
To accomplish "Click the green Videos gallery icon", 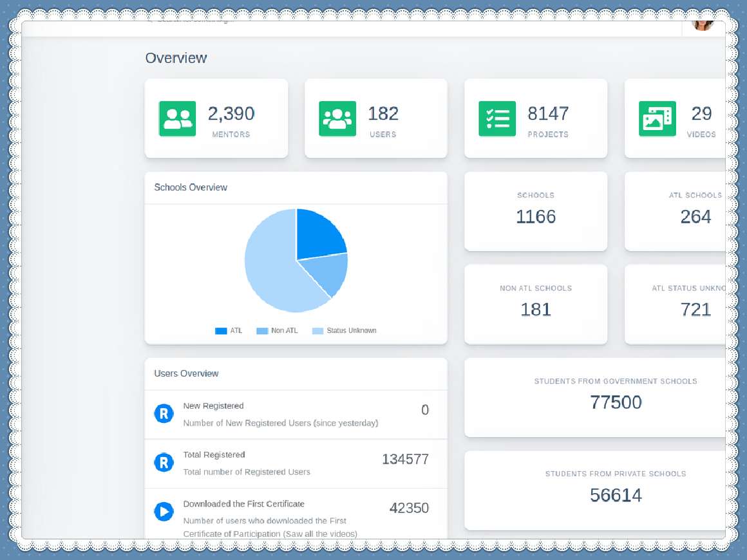I will [x=657, y=118].
